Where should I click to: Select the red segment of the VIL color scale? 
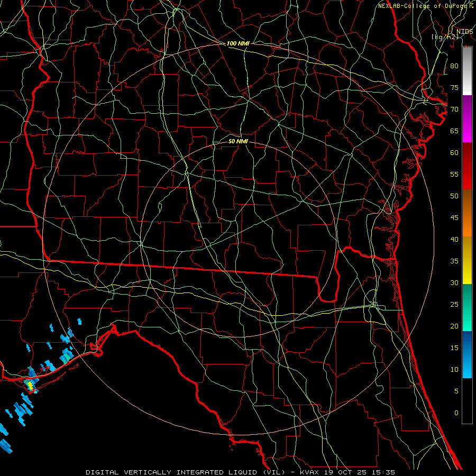click(x=467, y=166)
